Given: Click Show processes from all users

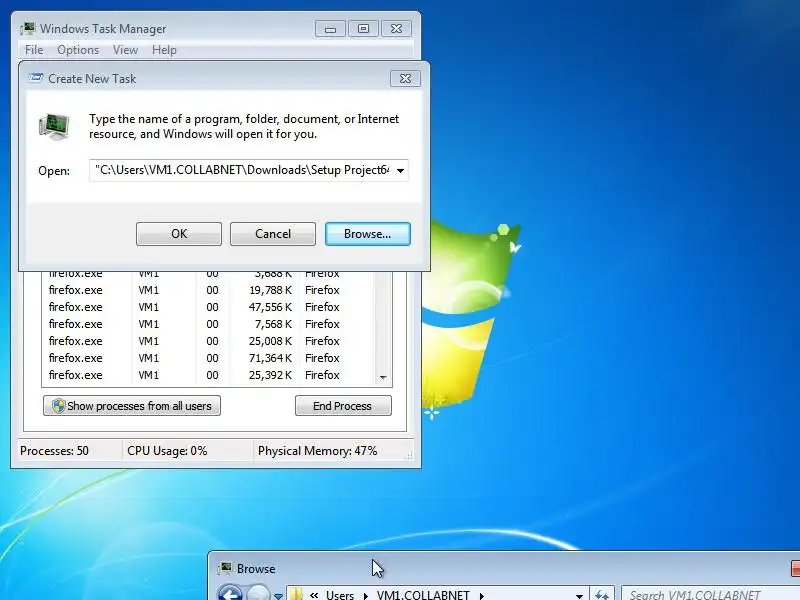Looking at the screenshot, I should pyautogui.click(x=132, y=406).
